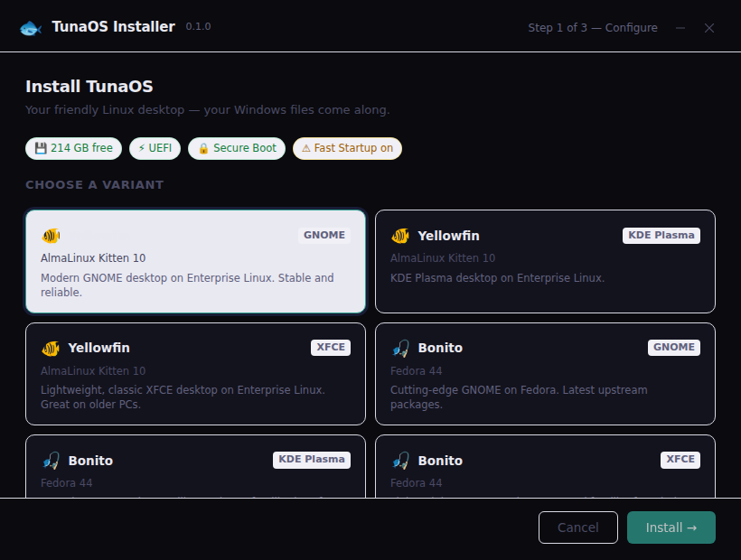Click the Install TunaOS heading
The width and height of the screenshot is (741, 560).
[x=89, y=87]
